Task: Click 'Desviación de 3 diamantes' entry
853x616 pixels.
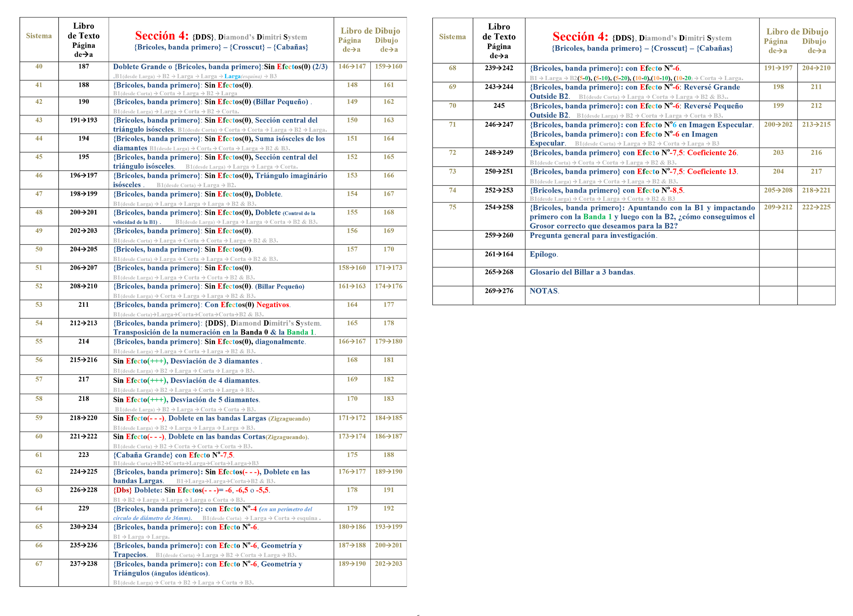Action: (x=214, y=361)
